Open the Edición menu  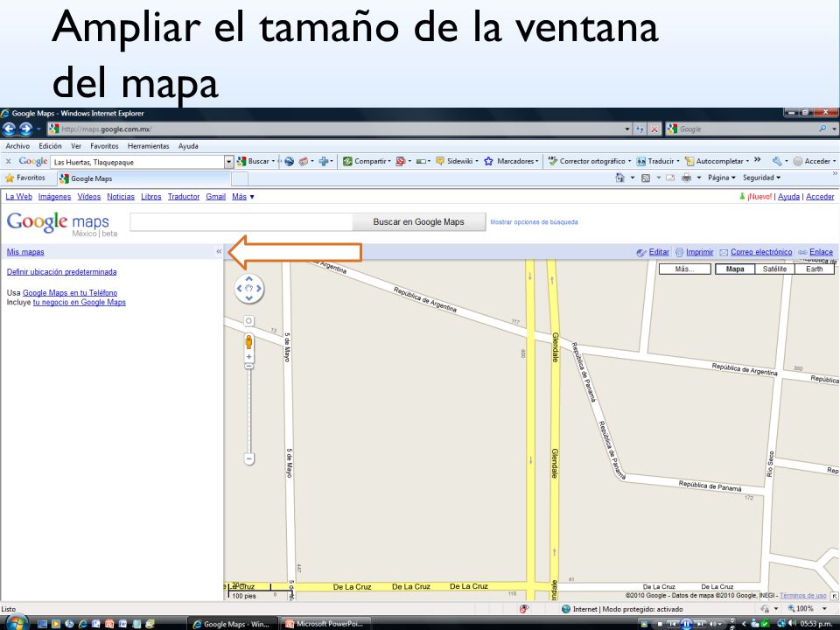[x=50, y=146]
